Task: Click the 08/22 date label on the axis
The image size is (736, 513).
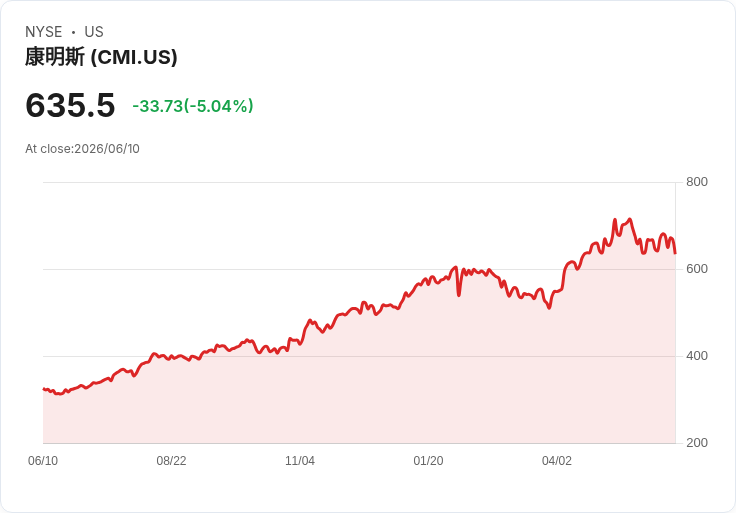Action: click(171, 461)
